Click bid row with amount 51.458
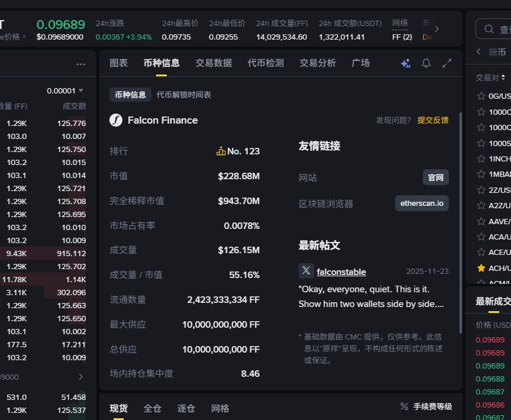Viewport: 511px width, 420px height. coord(43,397)
